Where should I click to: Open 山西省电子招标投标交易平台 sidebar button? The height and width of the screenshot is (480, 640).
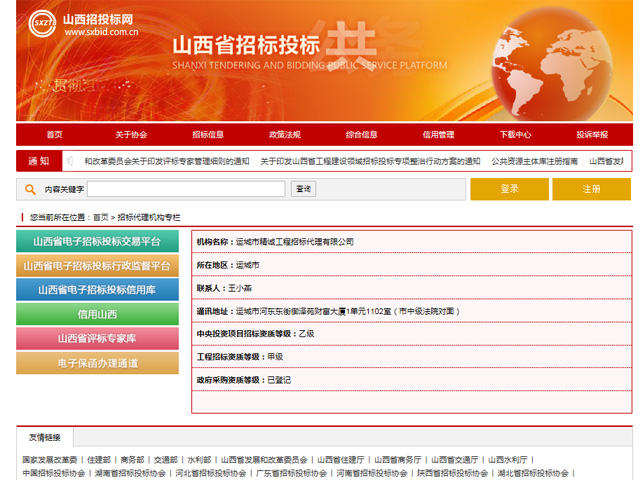click(x=97, y=241)
